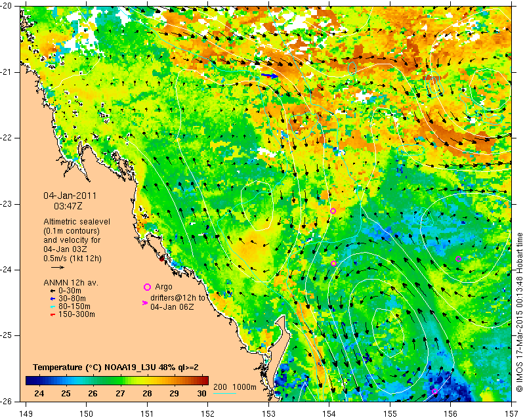The height and width of the screenshot is (420, 525).
Task: Click the "0.5m/s (1kt 12h)" scale text
Action: (x=72, y=259)
